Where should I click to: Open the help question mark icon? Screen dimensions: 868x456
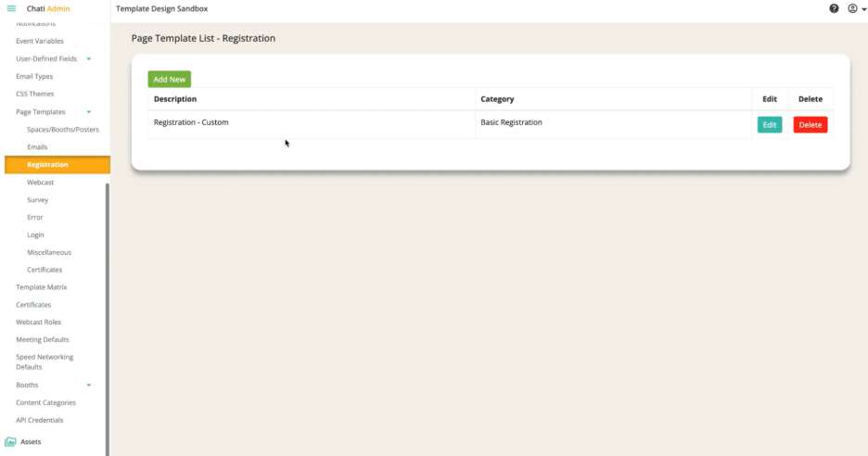834,8
